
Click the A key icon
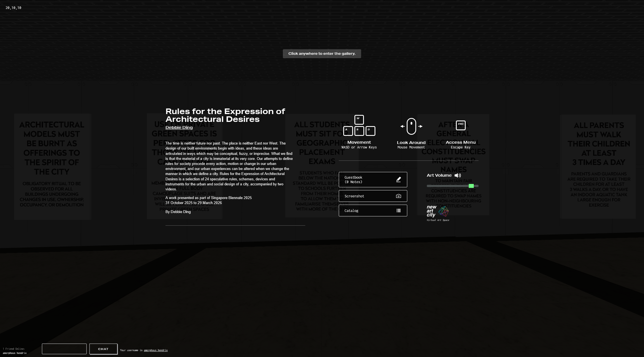coord(348,131)
